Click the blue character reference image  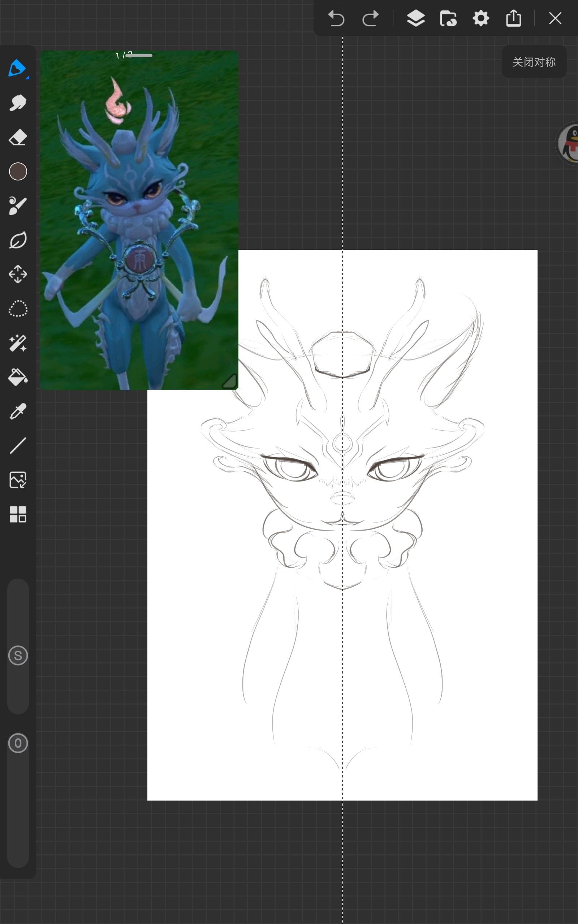coord(139,220)
